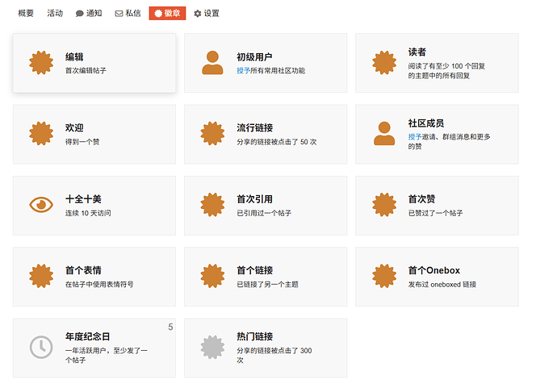The height and width of the screenshot is (392, 557).
Task: Click the 读者 description about 100 个回复
Action: 446,71
